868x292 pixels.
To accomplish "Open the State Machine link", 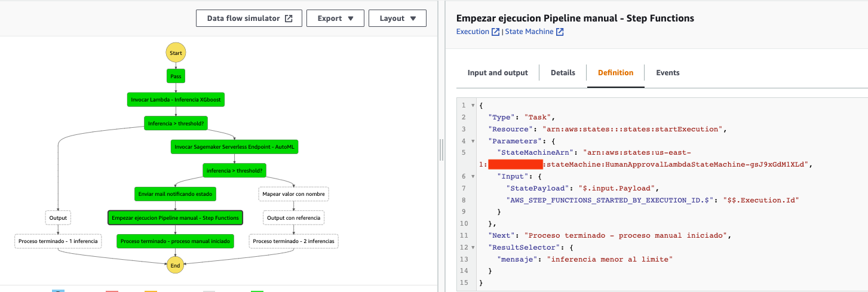I will [x=529, y=32].
